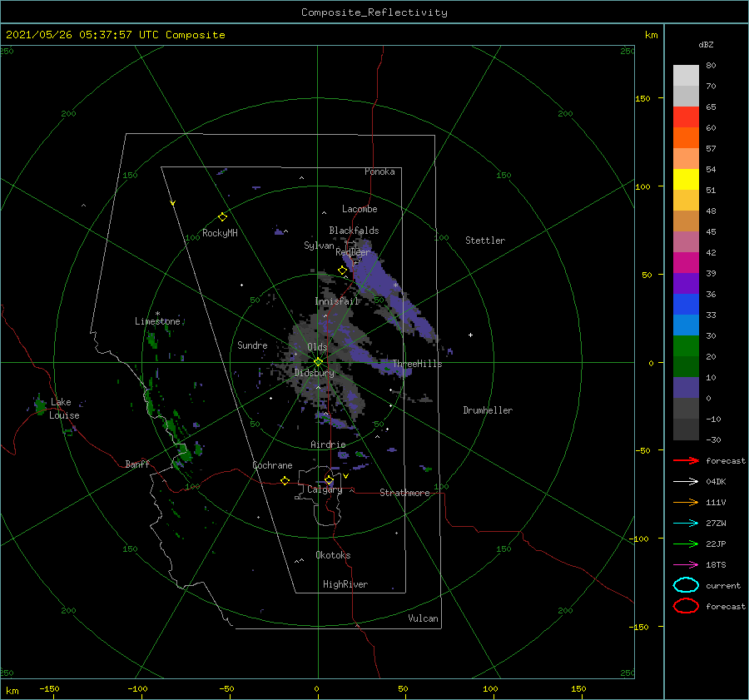The height and width of the screenshot is (700, 749).
Task: Click the cyan current ellipse in legend
Action: (x=686, y=585)
